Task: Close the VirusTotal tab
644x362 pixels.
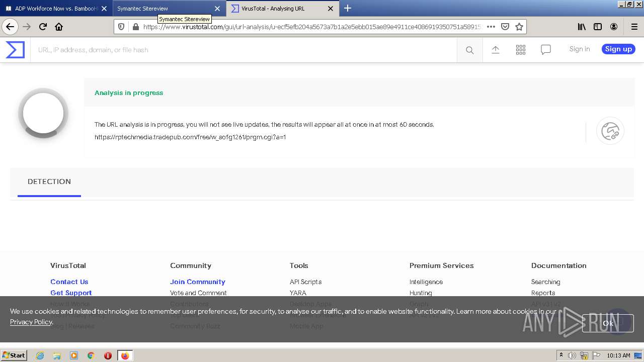Action: pos(331,9)
